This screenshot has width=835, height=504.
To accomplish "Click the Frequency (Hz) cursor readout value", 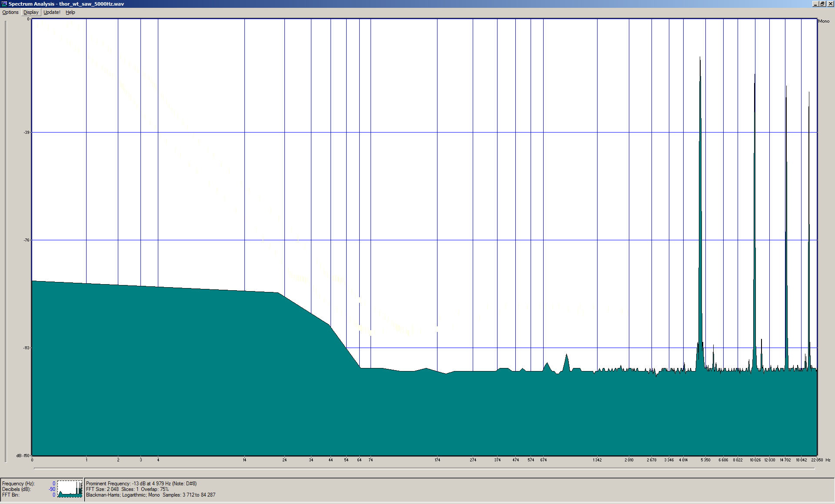I will (x=54, y=484).
